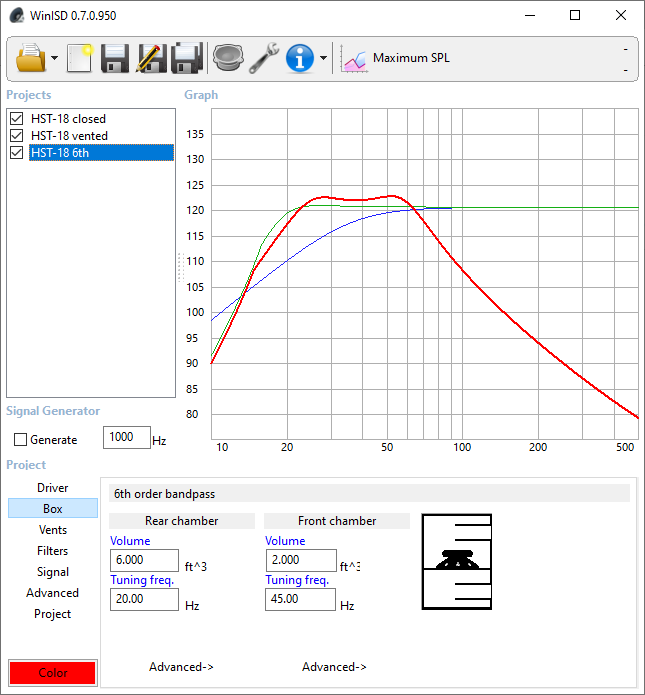
Task: Switch to the Box tab
Action: click(x=53, y=508)
